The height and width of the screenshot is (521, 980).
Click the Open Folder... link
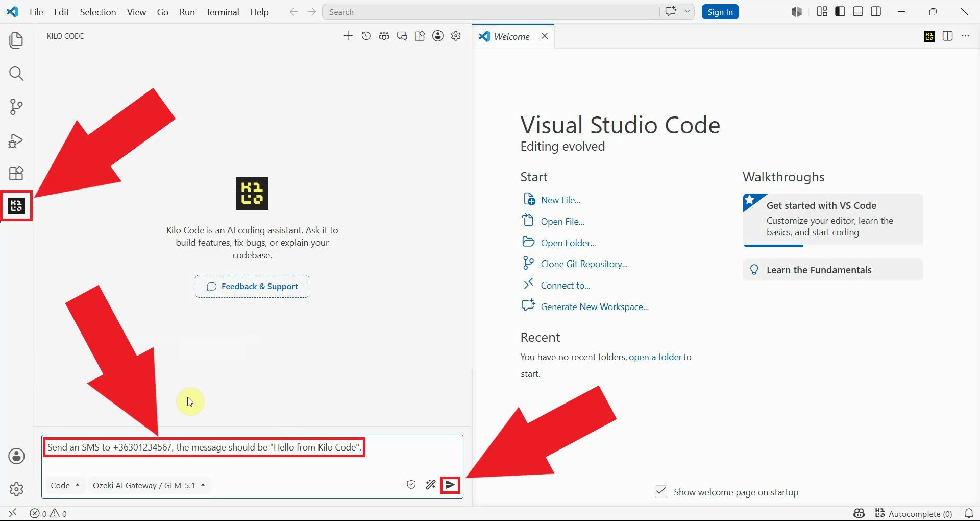[568, 243]
